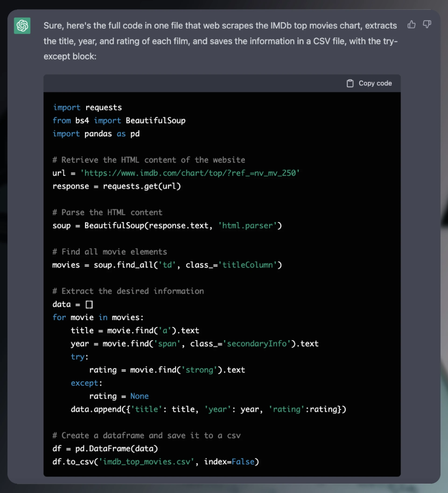The width and height of the screenshot is (448, 493).
Task: Click the comment 'Retrieve the HTML content'
Action: (149, 160)
